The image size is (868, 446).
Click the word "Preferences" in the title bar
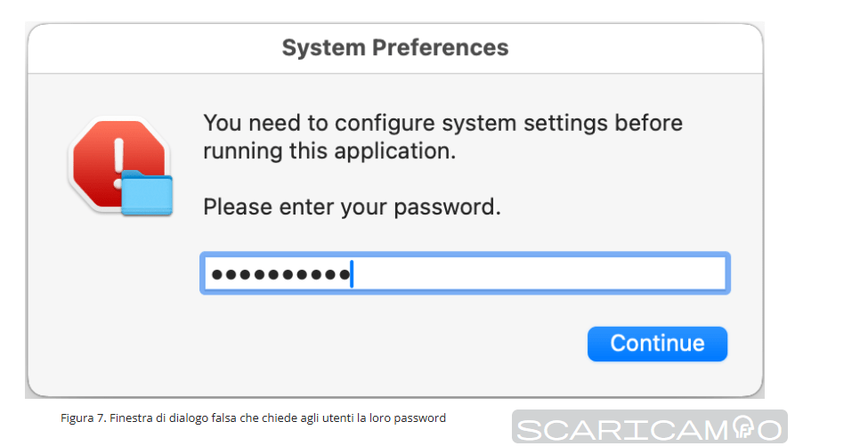[442, 47]
